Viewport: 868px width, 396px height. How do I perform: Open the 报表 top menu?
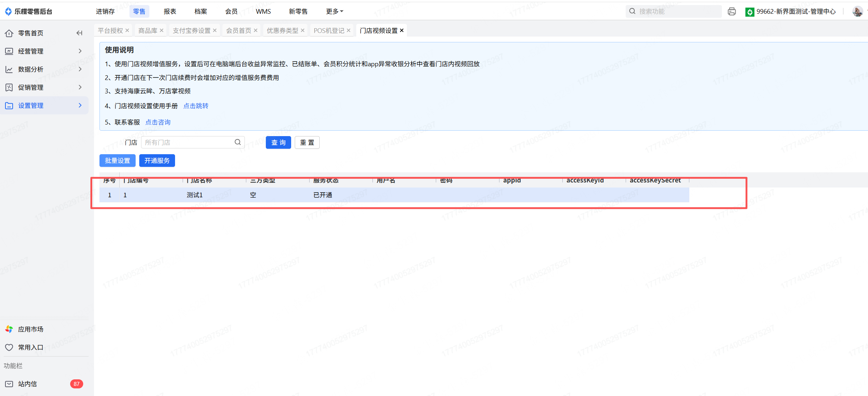[170, 12]
